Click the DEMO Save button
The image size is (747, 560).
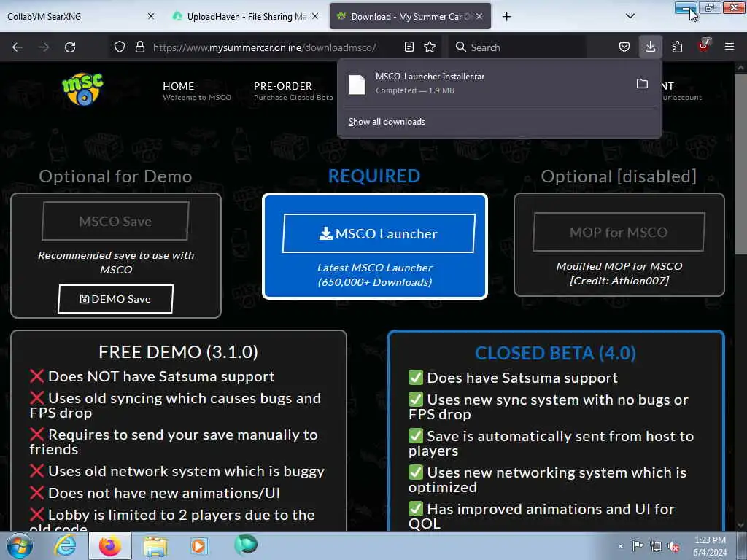pos(115,299)
